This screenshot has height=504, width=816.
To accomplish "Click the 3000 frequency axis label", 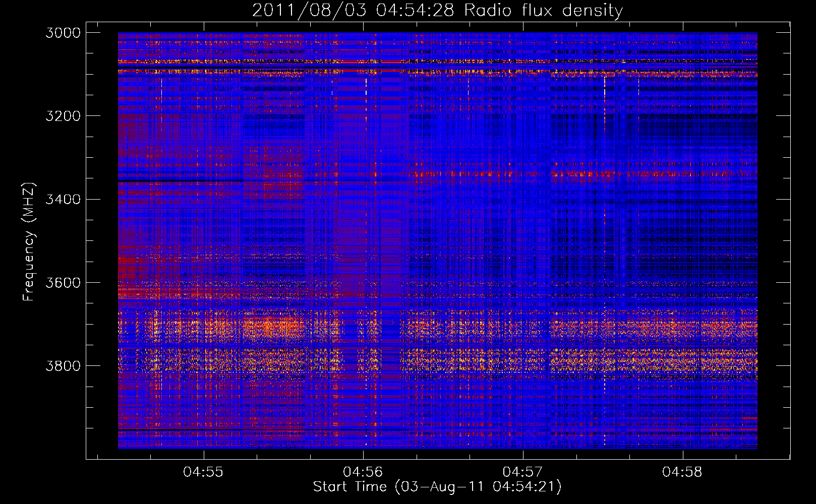I will point(63,33).
